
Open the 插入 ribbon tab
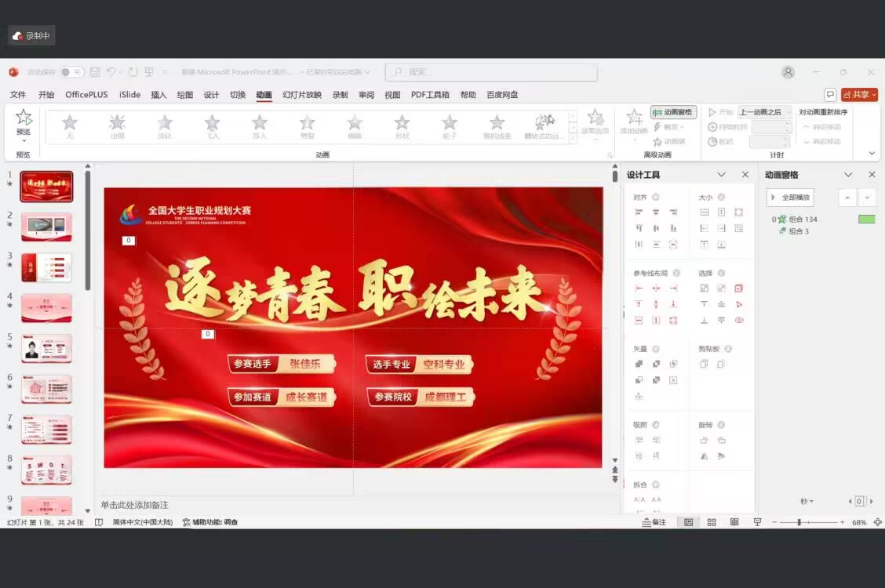pos(158,95)
